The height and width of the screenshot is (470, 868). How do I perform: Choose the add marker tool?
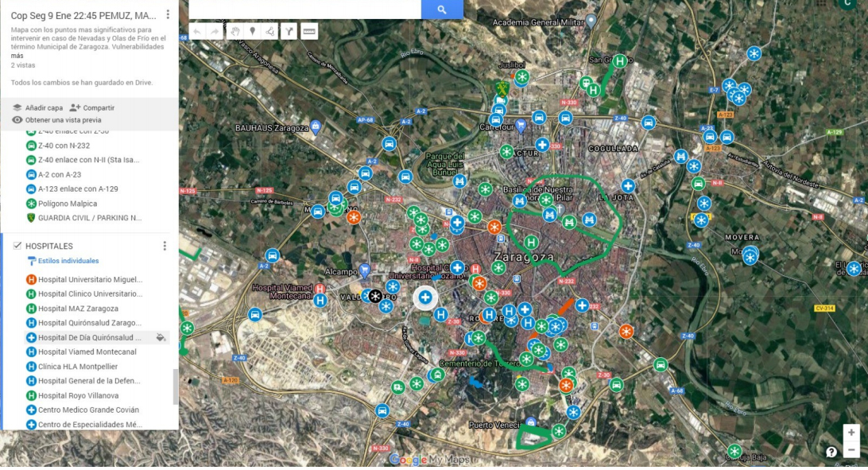point(253,32)
